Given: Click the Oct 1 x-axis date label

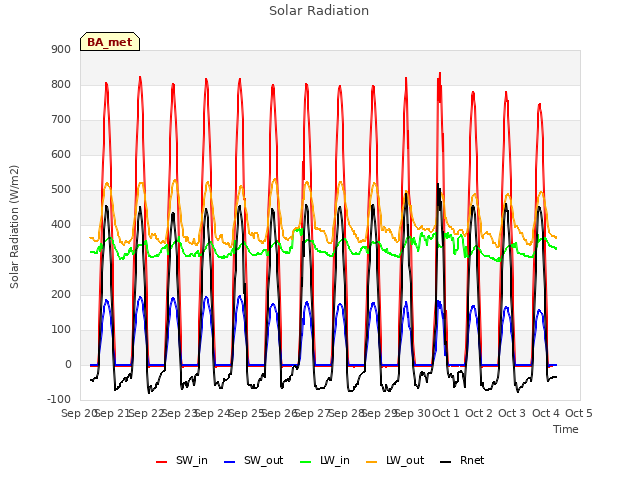Looking at the screenshot, I should [445, 413].
